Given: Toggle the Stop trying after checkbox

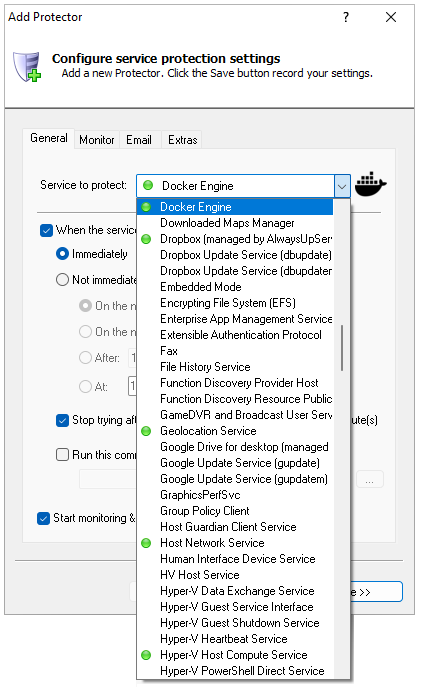Looking at the screenshot, I should point(62,420).
